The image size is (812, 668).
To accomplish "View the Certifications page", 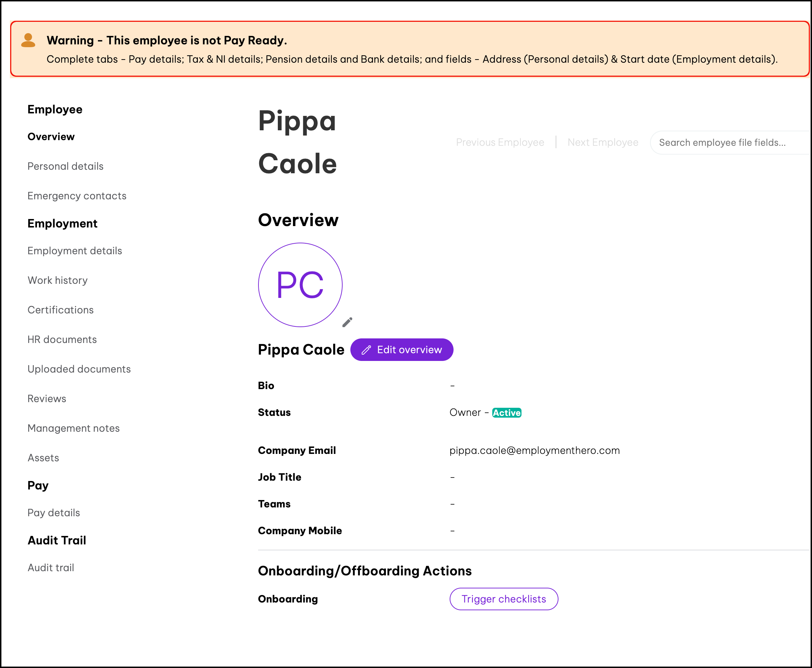I will [x=61, y=310].
